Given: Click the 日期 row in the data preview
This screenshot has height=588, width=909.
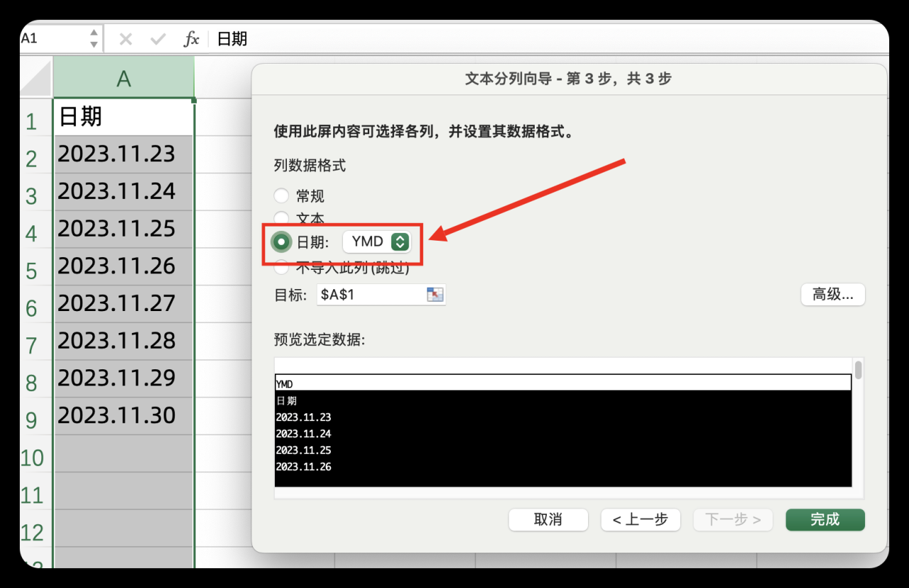Looking at the screenshot, I should point(562,401).
